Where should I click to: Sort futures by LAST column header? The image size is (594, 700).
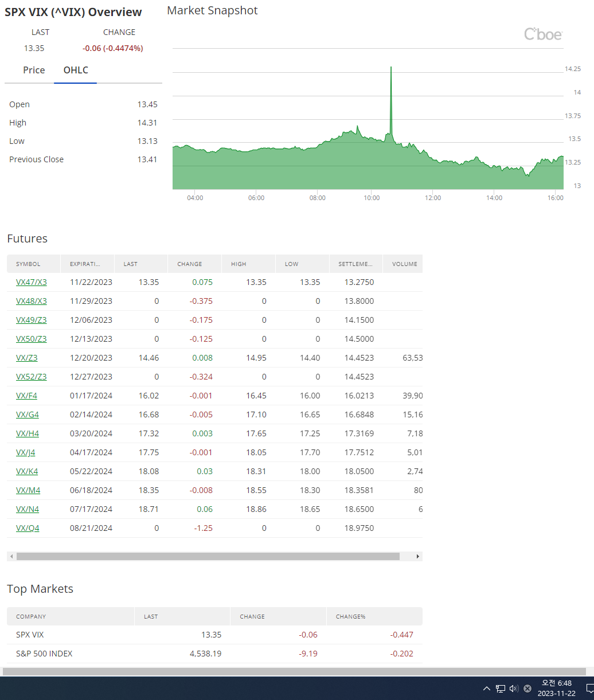coord(141,264)
